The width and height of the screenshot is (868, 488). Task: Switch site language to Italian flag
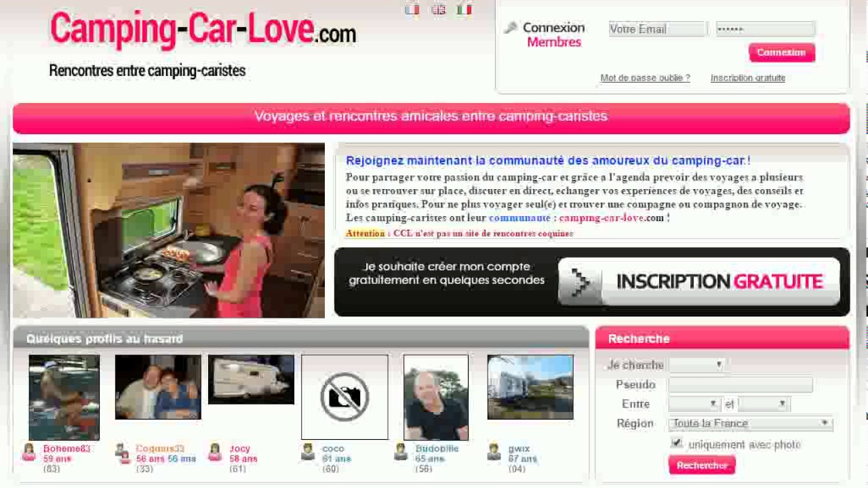tap(465, 9)
